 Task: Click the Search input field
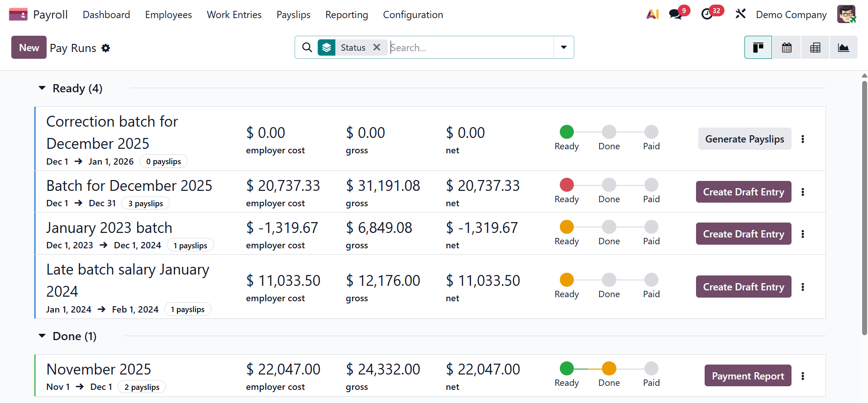click(471, 47)
